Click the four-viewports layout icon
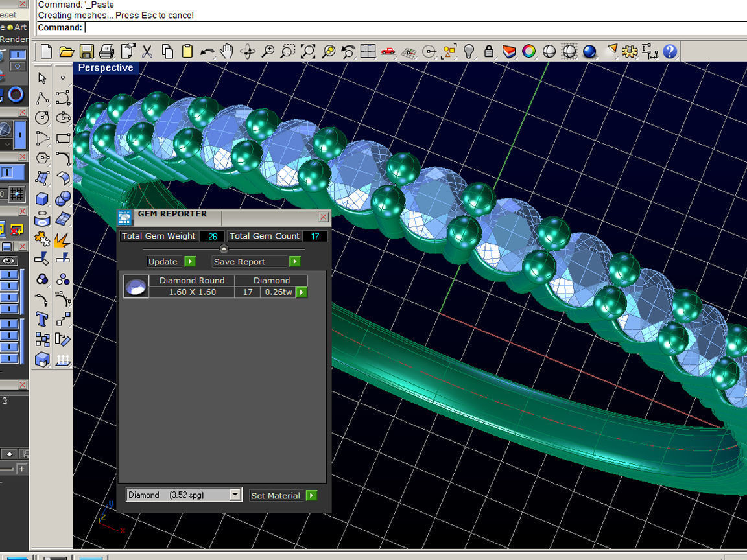747x560 pixels. click(368, 51)
